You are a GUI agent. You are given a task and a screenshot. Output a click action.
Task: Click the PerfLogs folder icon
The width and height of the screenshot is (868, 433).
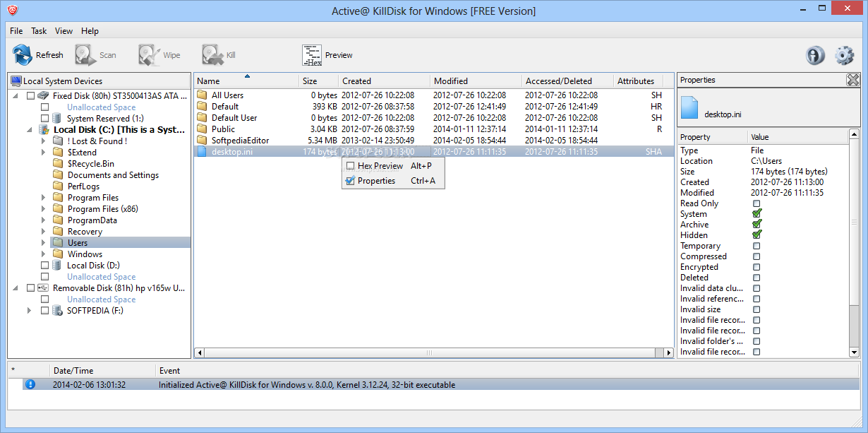click(x=58, y=186)
